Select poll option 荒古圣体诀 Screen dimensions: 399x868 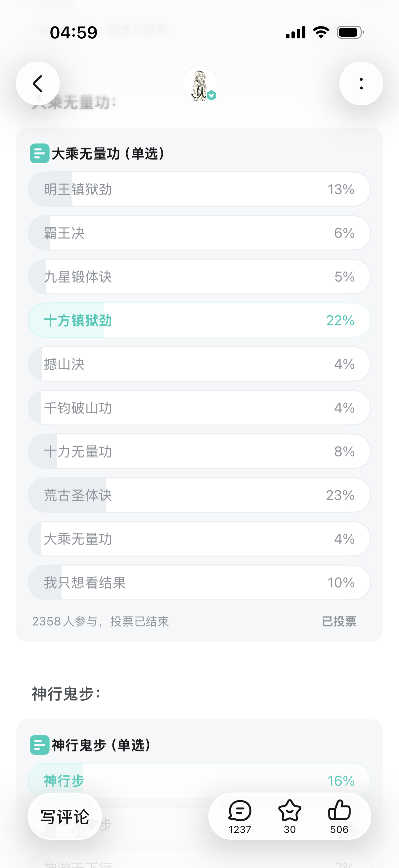199,495
